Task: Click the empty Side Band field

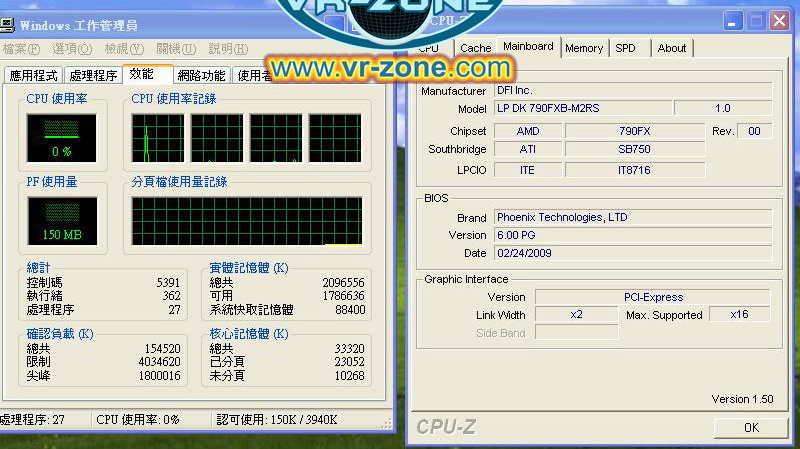Action: click(577, 333)
